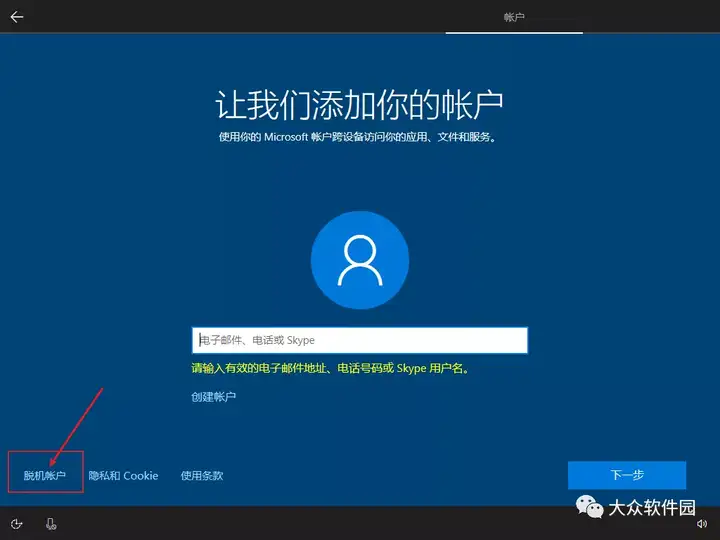Image resolution: width=720 pixels, height=540 pixels.
Task: View the 使用条款 link
Action: point(202,475)
